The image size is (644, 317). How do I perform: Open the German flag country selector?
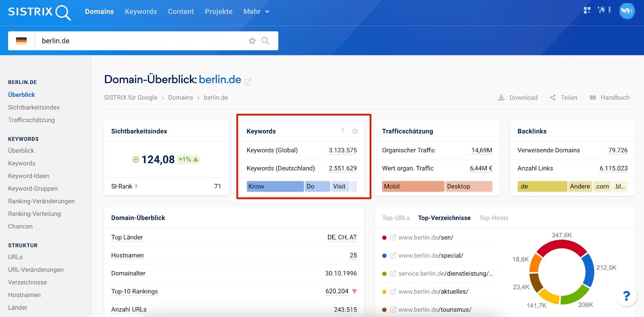[21, 41]
